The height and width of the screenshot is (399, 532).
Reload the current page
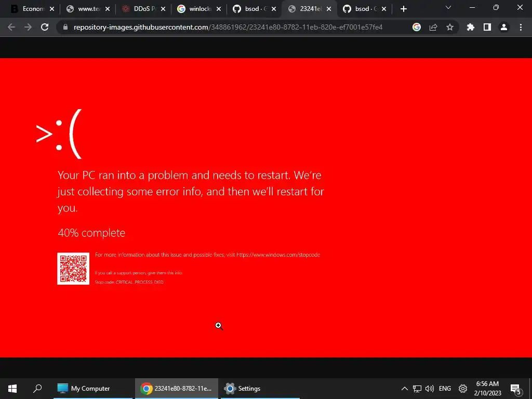(x=45, y=27)
